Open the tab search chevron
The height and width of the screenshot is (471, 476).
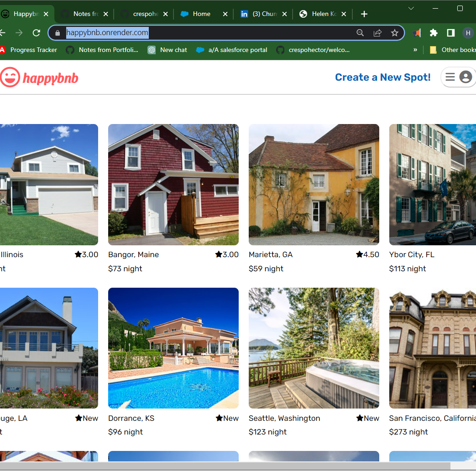[411, 9]
